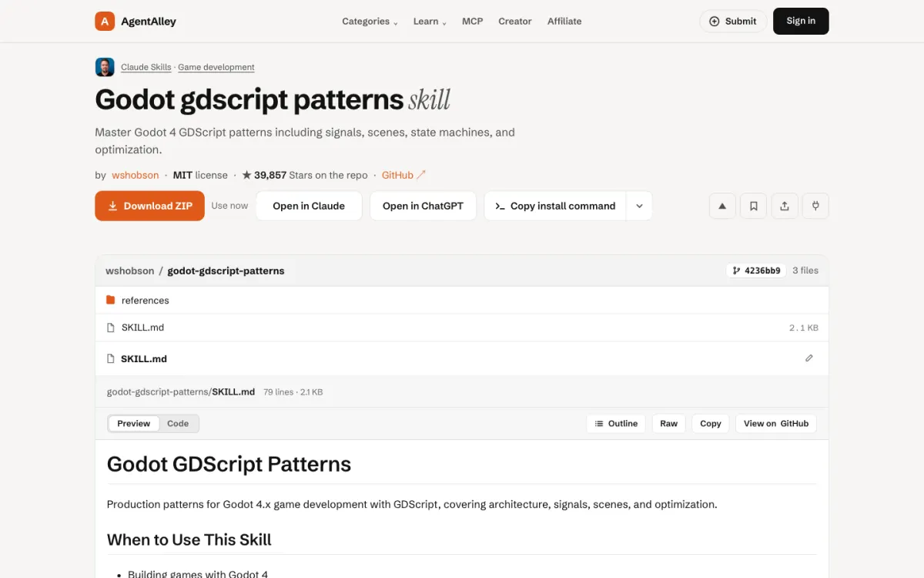This screenshot has height=578, width=924.
Task: Copy the file contents
Action: coord(710,423)
